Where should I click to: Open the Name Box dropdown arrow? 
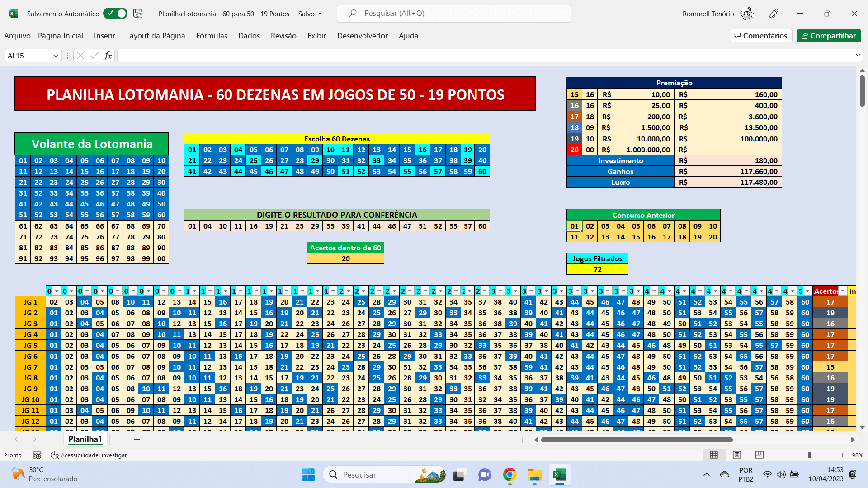(x=56, y=56)
